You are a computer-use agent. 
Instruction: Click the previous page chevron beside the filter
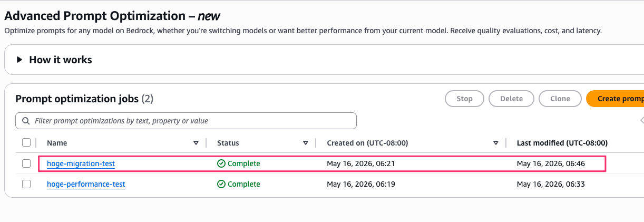(x=641, y=121)
